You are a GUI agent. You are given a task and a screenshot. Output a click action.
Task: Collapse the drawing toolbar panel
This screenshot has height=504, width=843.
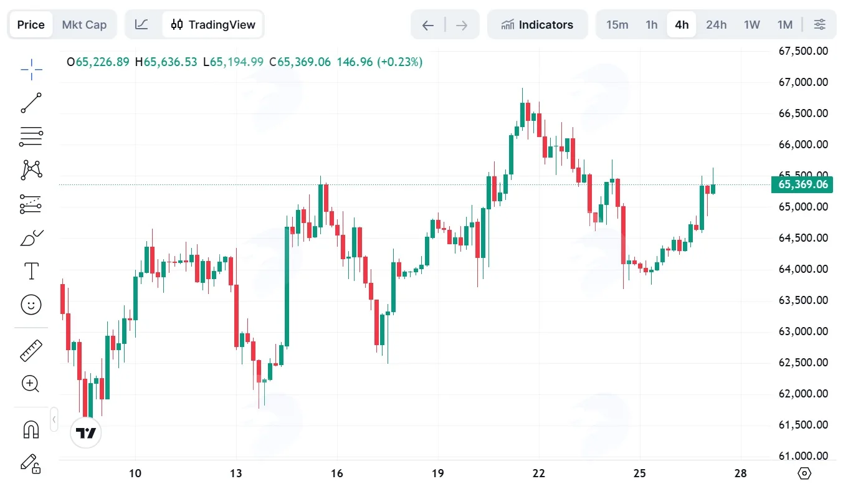(54, 419)
